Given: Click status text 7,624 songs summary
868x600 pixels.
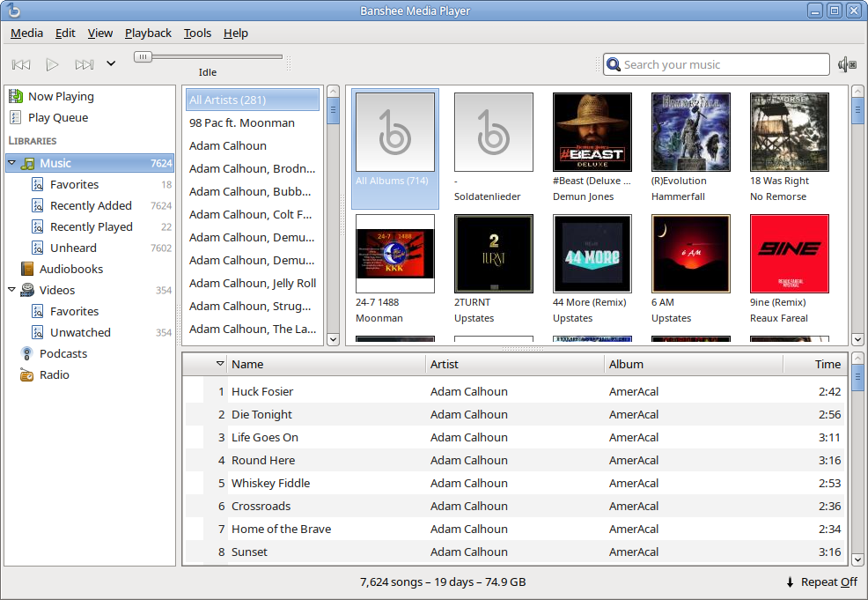Looking at the screenshot, I should tap(443, 582).
